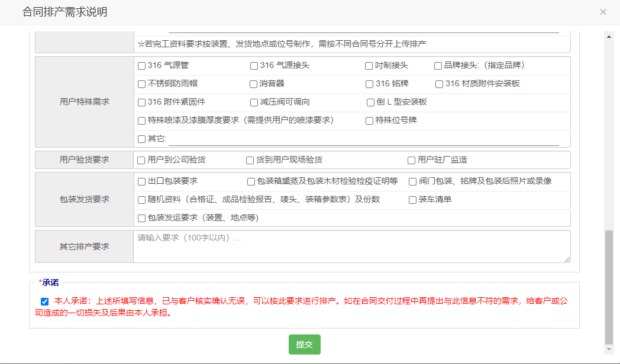Enable 用户驻厂监造 checkbox
The height and width of the screenshot is (364, 620).
(411, 160)
